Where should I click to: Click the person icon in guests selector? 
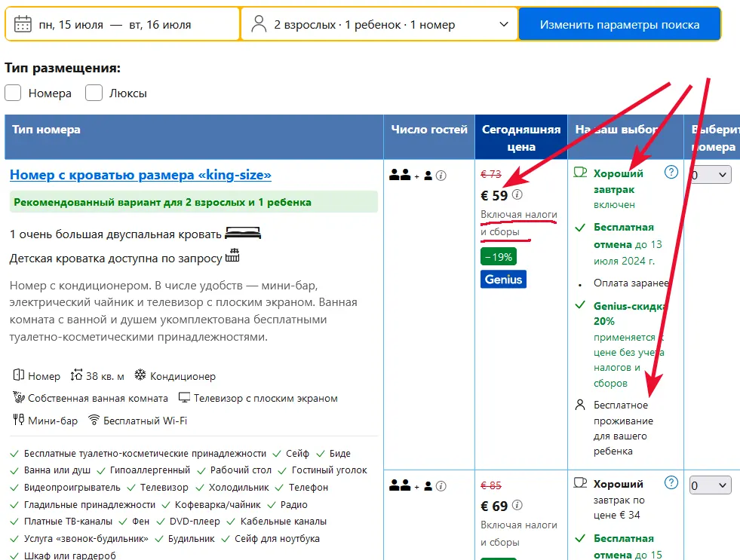[259, 24]
